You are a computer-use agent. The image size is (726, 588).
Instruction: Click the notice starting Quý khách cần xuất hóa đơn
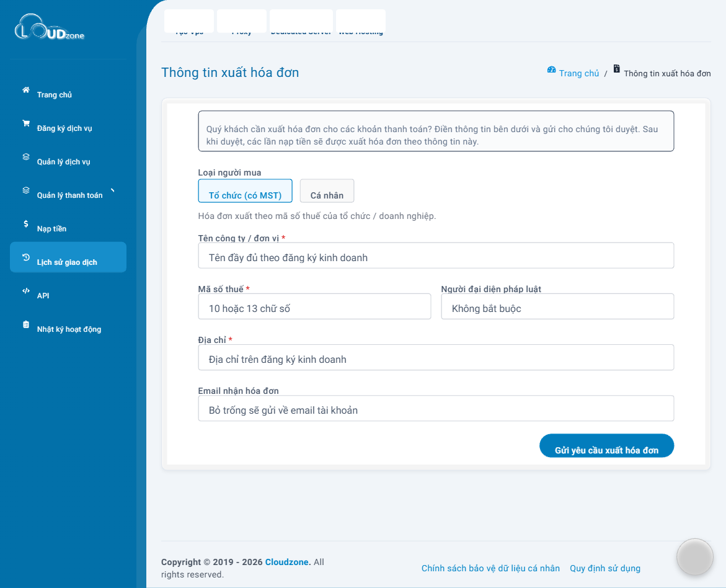436,131
